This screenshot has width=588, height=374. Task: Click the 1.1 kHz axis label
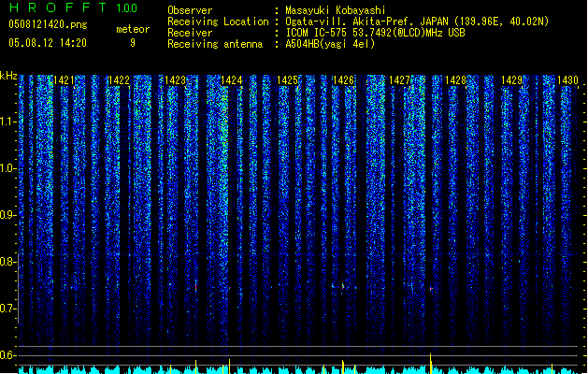tap(7, 122)
